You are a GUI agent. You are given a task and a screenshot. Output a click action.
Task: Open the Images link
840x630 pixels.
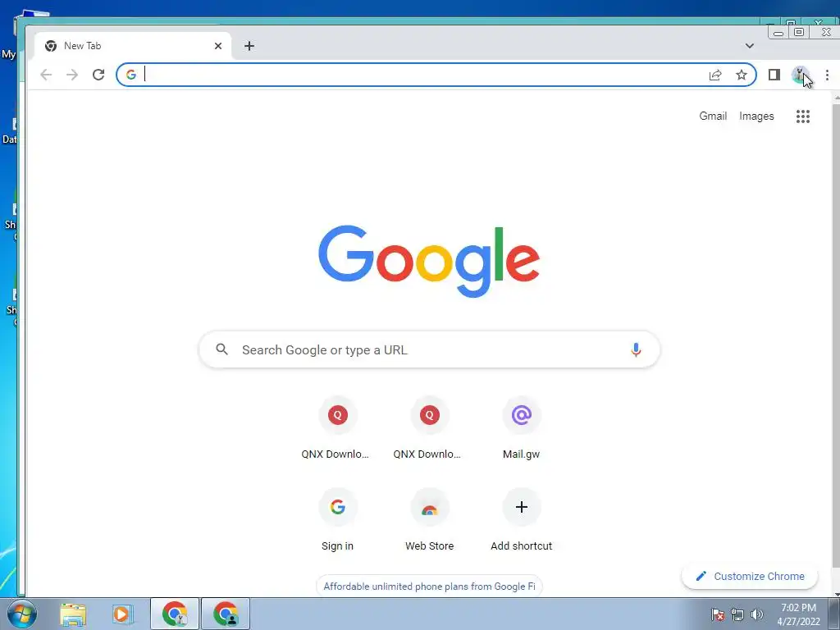click(x=756, y=116)
